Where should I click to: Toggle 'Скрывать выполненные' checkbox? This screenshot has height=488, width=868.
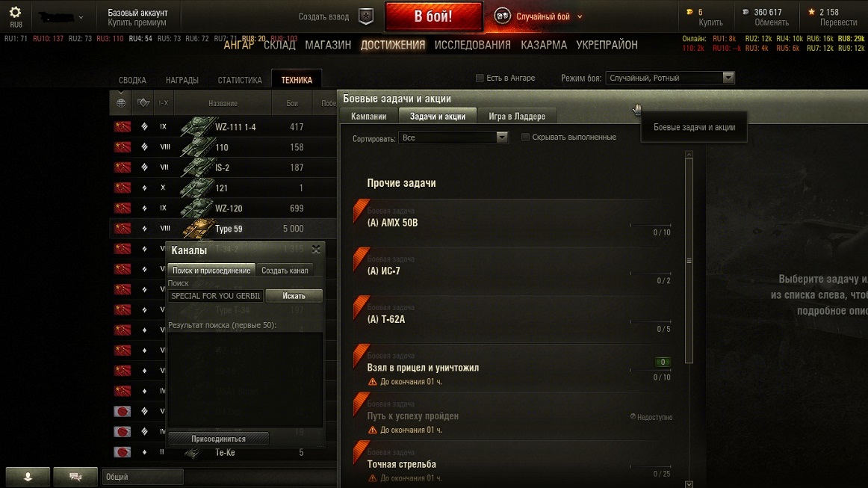(525, 137)
